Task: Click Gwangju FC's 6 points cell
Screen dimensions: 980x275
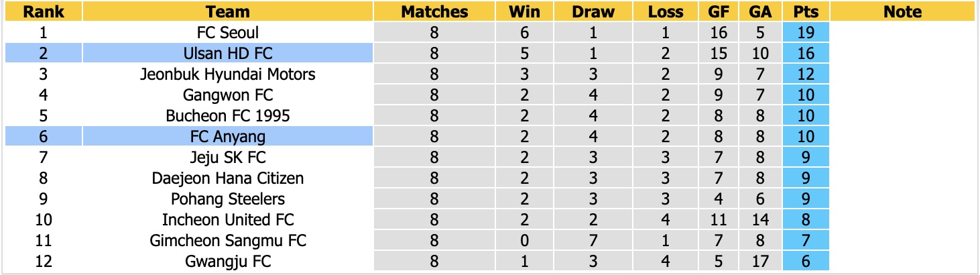Action: [806, 261]
